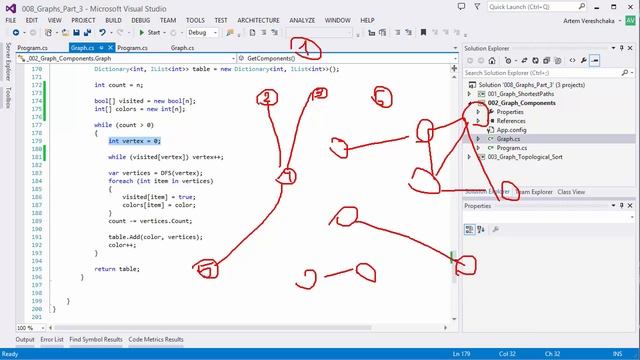Click the Home icon in Solution Explorer
This screenshot has height=360, width=640.
tap(492, 60)
